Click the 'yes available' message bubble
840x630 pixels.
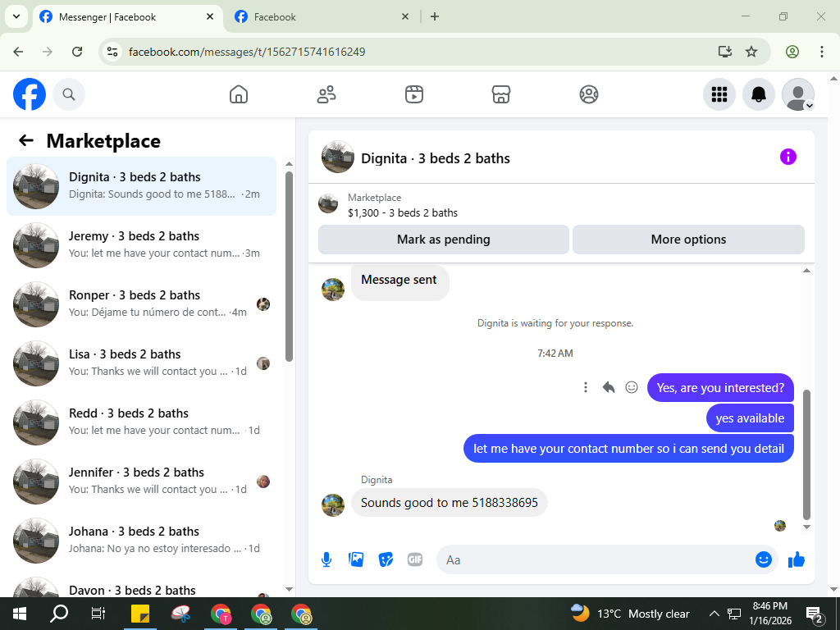click(750, 418)
